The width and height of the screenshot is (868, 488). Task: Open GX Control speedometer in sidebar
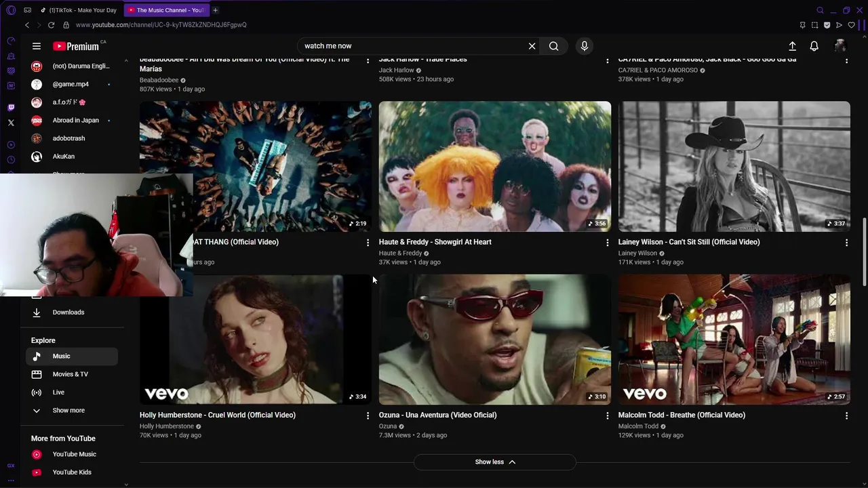[x=11, y=41]
